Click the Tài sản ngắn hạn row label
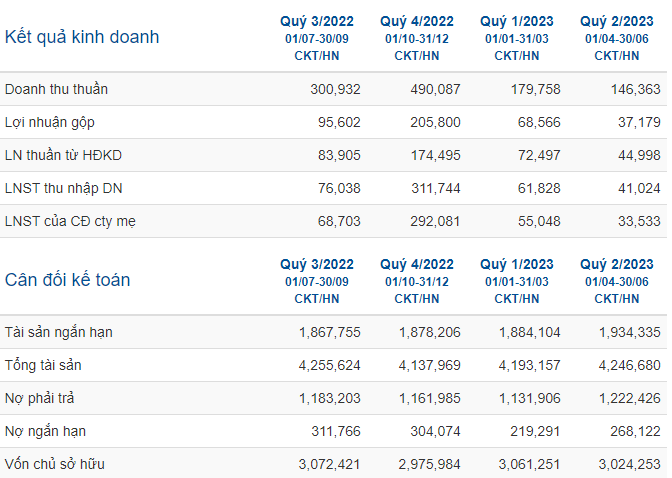This screenshot has width=672, height=478. [59, 332]
